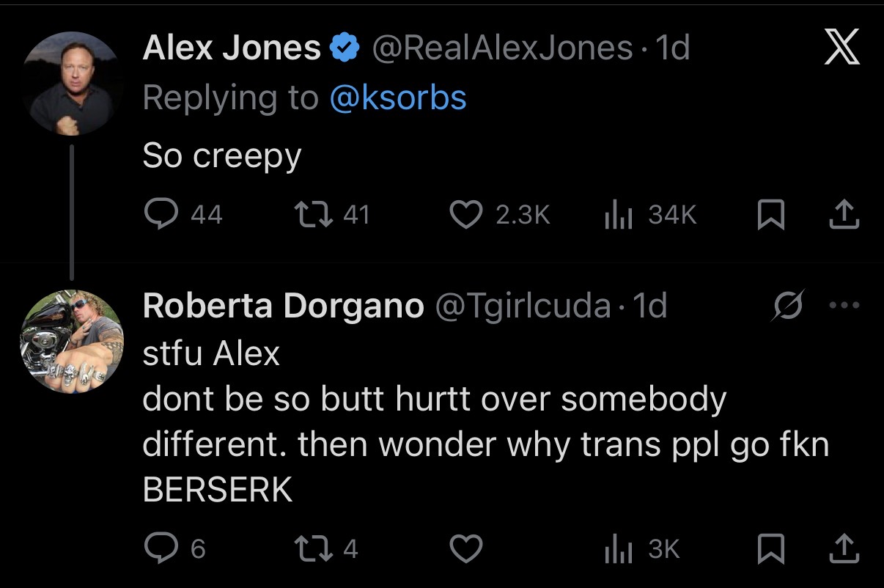
Task: Retweet Roberta Dorgano's post
Action: tap(326, 548)
